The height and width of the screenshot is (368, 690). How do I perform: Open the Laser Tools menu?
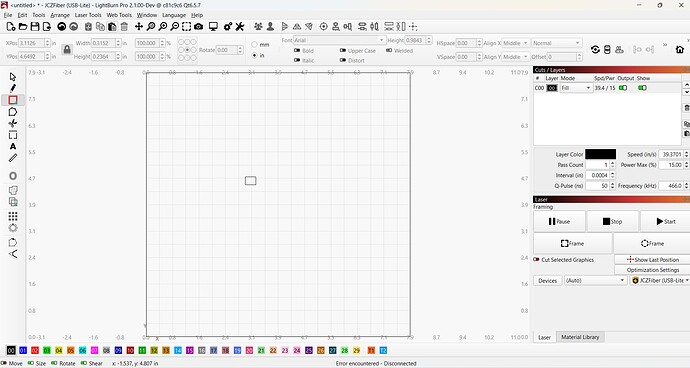click(x=88, y=15)
